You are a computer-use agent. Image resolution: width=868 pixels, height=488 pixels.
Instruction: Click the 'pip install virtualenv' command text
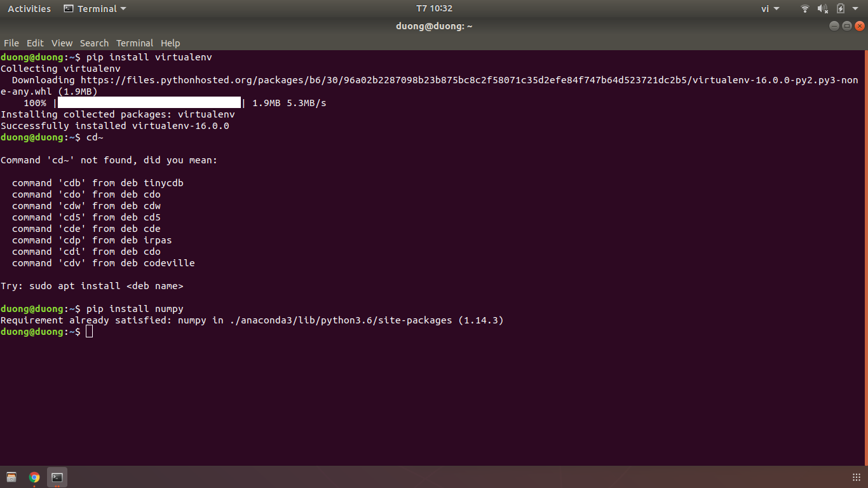149,57
